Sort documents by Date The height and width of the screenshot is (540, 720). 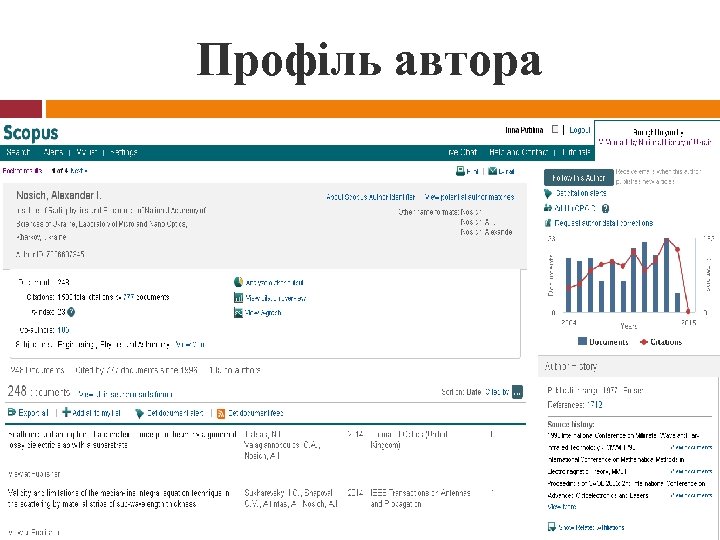(x=474, y=392)
